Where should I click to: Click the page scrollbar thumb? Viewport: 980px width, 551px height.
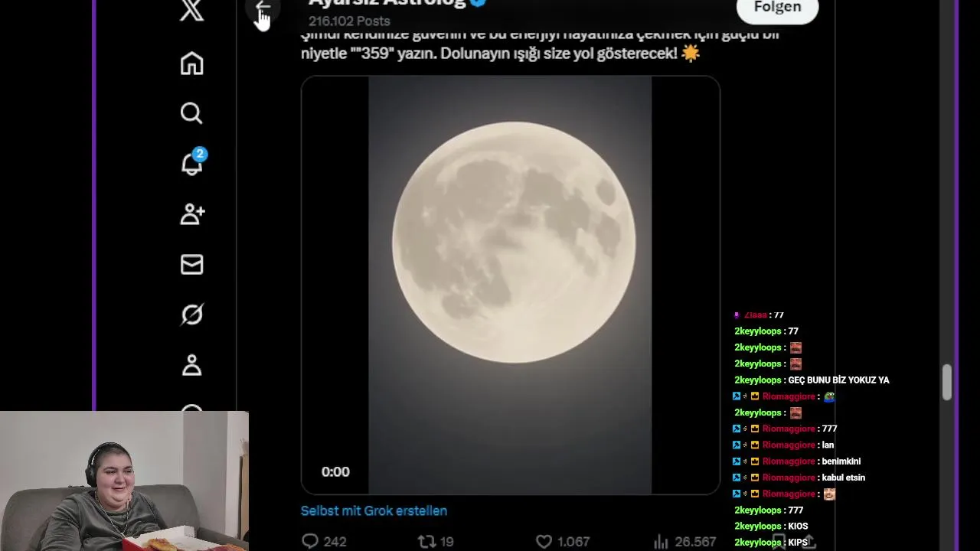947,382
